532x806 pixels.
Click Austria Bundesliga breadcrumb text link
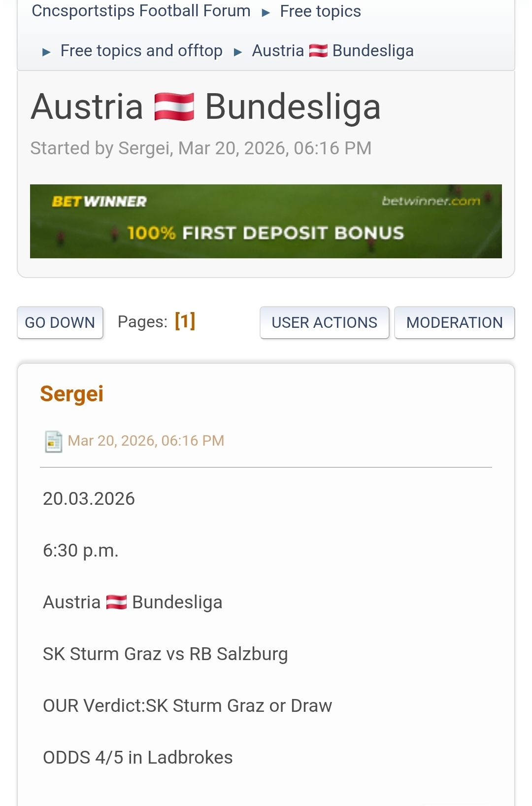click(x=373, y=51)
